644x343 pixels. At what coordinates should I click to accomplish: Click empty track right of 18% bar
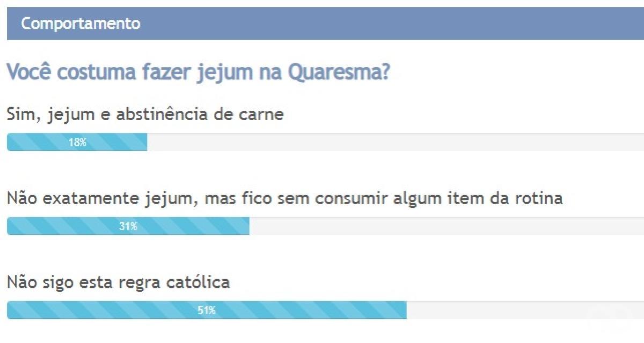click(x=392, y=142)
